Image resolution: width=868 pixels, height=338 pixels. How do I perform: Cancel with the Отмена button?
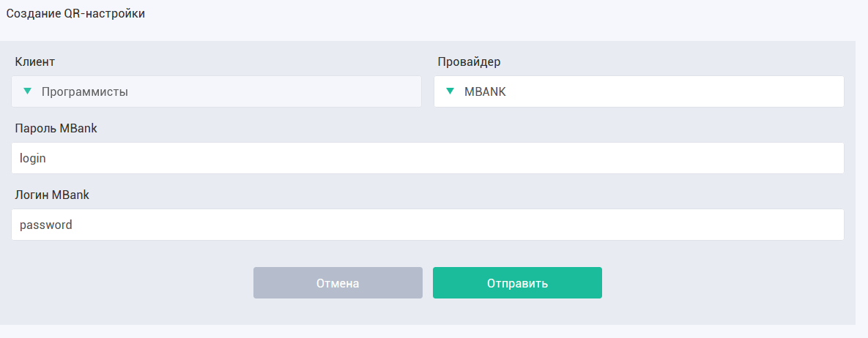point(338,283)
